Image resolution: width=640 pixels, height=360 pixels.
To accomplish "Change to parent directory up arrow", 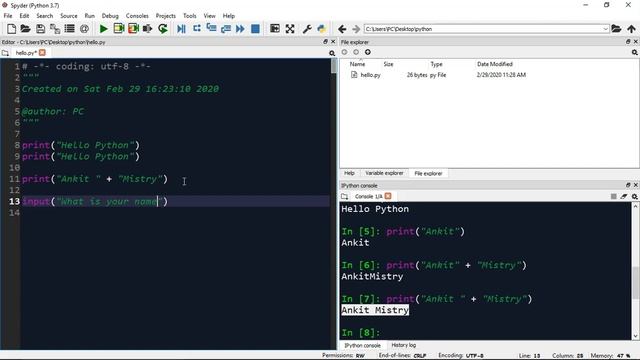I will click(631, 29).
